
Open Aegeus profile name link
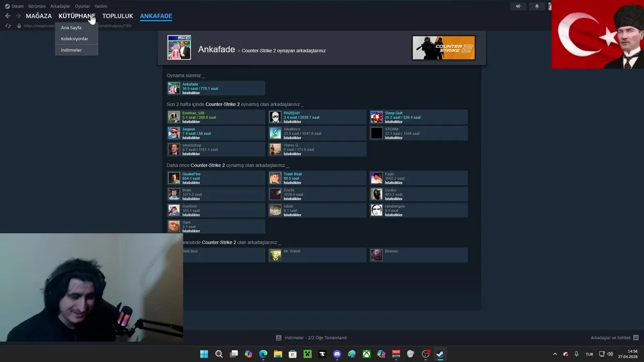coord(189,129)
